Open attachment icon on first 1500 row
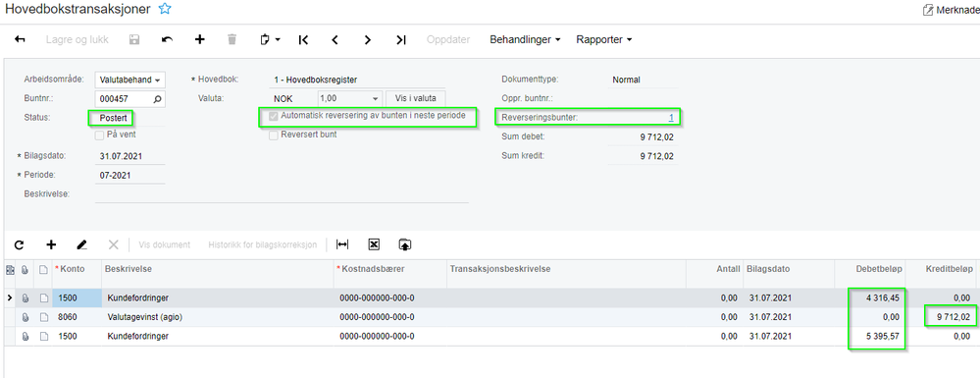 pos(26,297)
